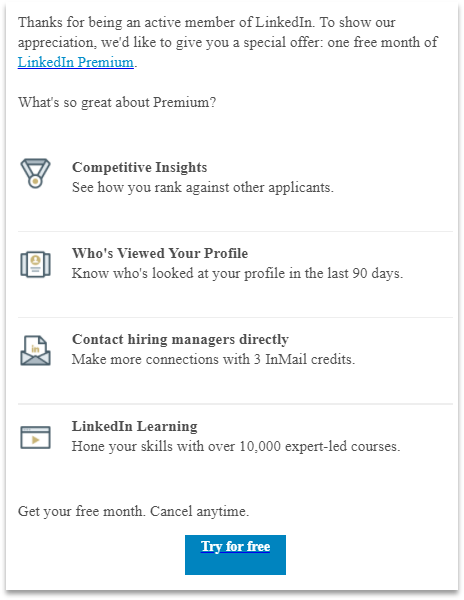Image resolution: width=464 pixels, height=600 pixels.
Task: Click the divider line above LinkedIn Learning
Action: pos(235,404)
